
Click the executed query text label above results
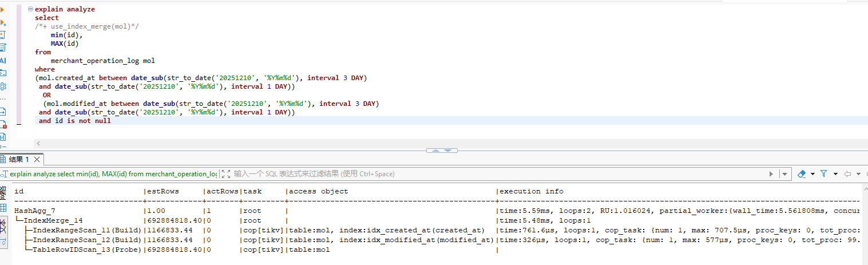113,173
